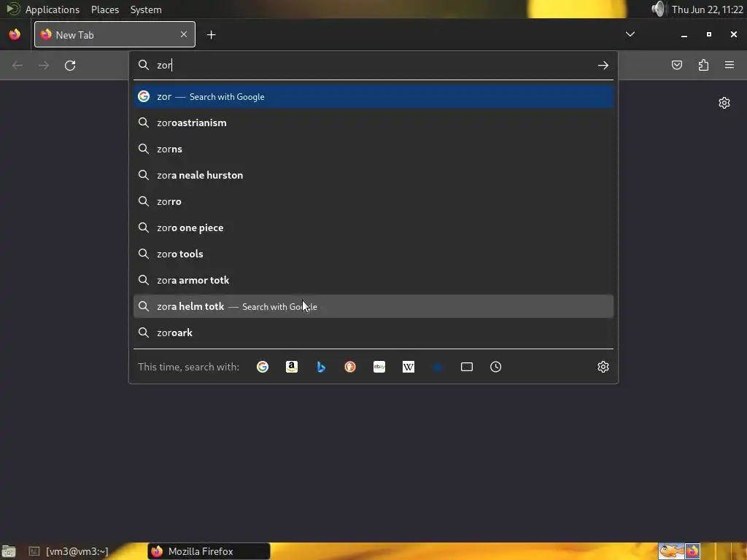Image resolution: width=747 pixels, height=560 pixels.
Task: Switch to Mozilla Firefox taskbar item
Action: tap(209, 551)
